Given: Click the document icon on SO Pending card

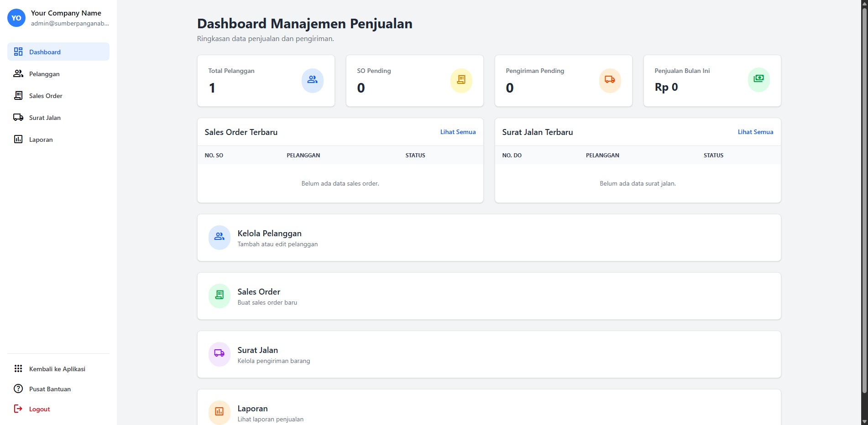Looking at the screenshot, I should tap(461, 80).
